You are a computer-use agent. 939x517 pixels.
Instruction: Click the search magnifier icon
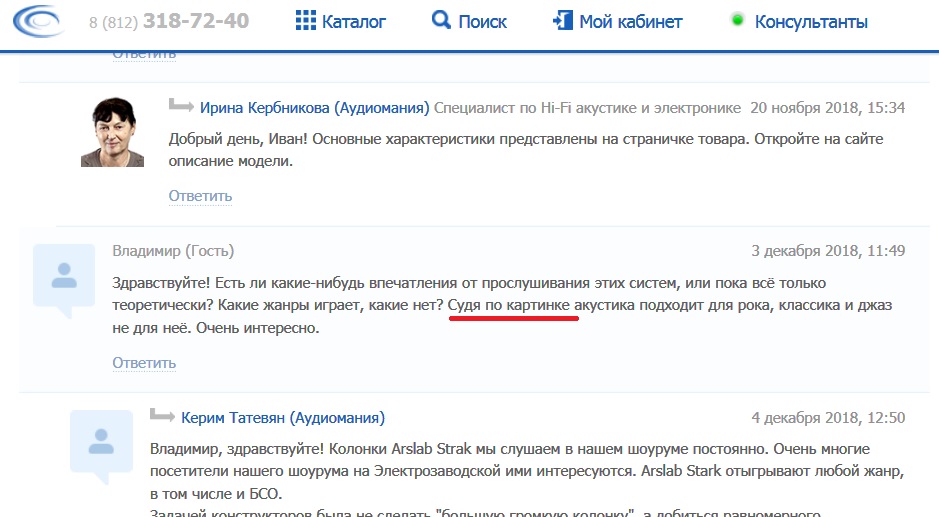pos(441,20)
